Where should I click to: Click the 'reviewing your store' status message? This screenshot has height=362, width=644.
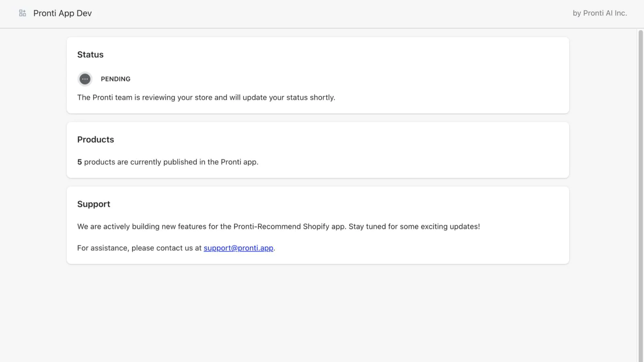coord(206,98)
